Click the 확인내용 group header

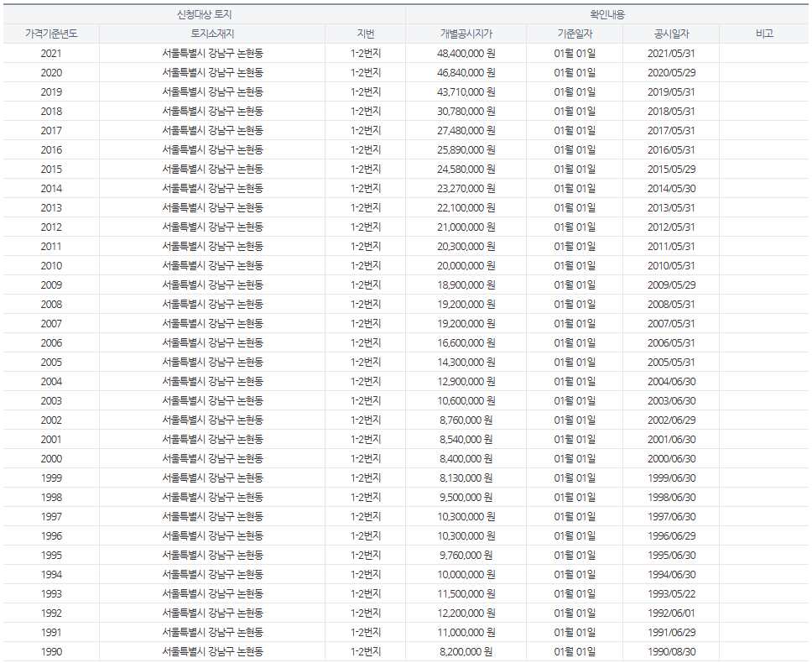click(x=607, y=14)
